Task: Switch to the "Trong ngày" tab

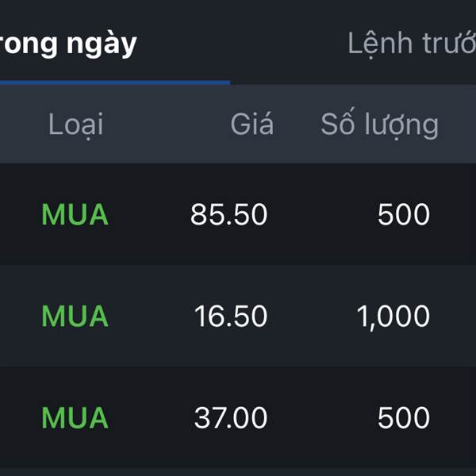Action: [68, 44]
